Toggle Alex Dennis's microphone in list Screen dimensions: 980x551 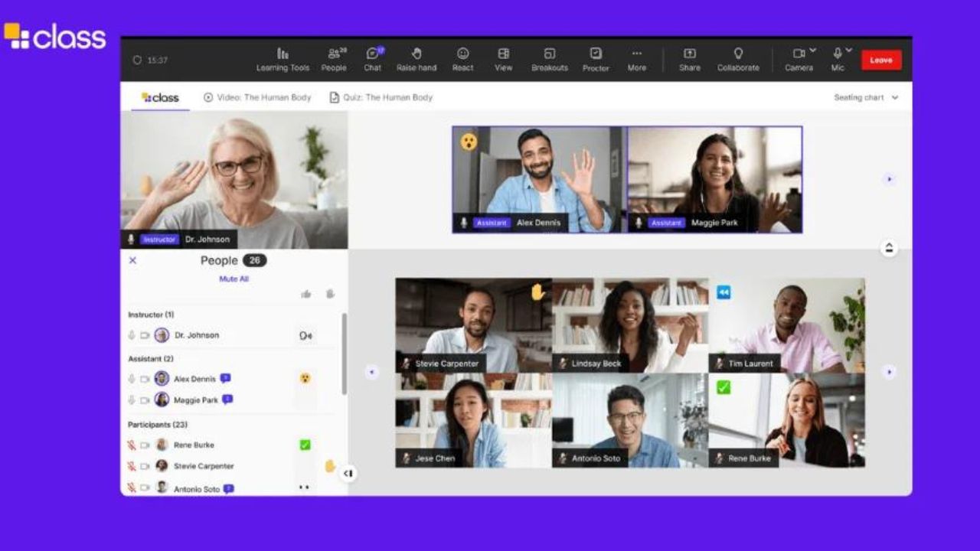click(x=132, y=379)
